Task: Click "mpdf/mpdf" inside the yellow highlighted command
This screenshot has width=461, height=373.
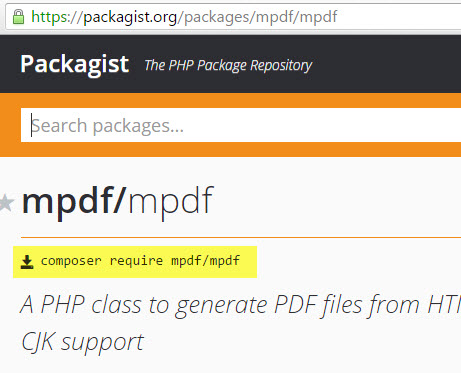Action: tap(205, 261)
